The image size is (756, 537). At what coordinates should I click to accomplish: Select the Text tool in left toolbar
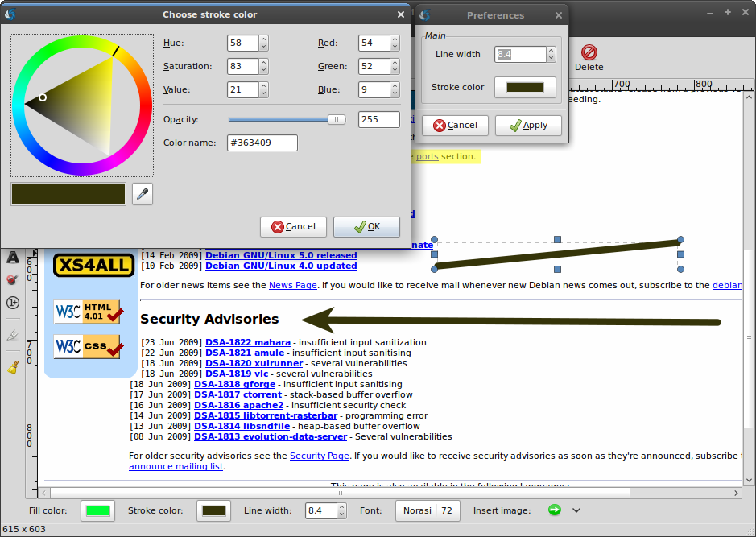(x=13, y=258)
